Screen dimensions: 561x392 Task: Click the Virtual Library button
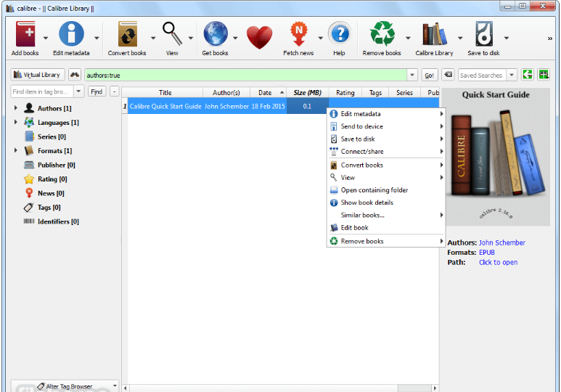coord(38,75)
